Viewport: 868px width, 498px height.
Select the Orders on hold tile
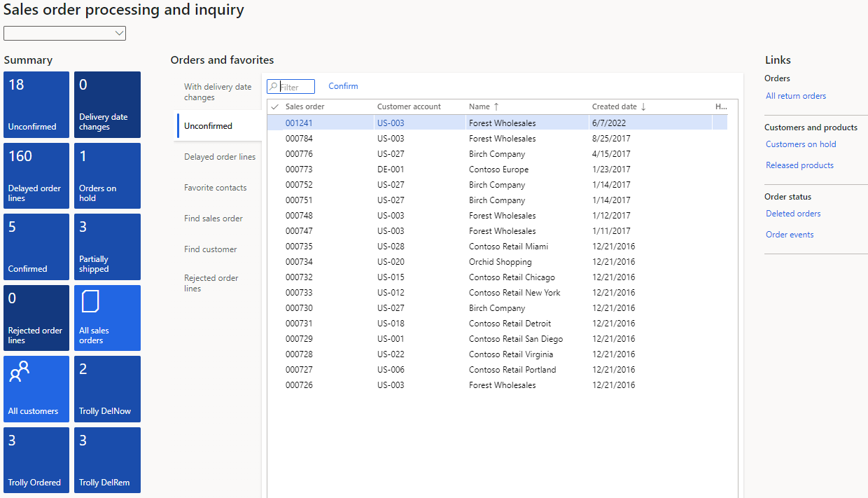click(107, 175)
